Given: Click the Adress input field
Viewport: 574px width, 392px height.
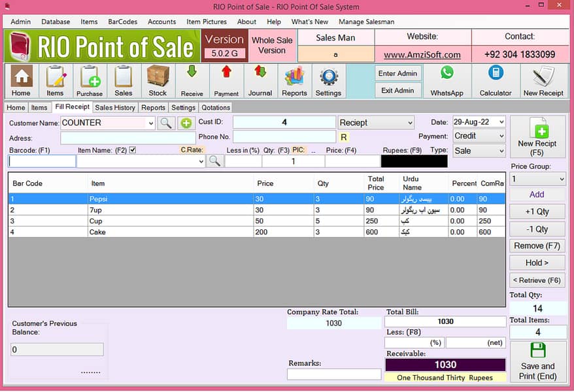Looking at the screenshot, I should 127,138.
